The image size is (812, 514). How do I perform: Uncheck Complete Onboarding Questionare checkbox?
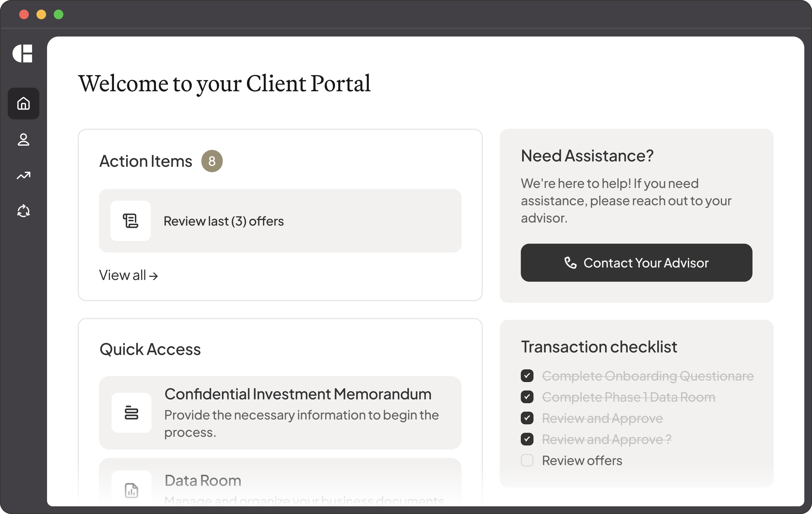[x=527, y=376]
